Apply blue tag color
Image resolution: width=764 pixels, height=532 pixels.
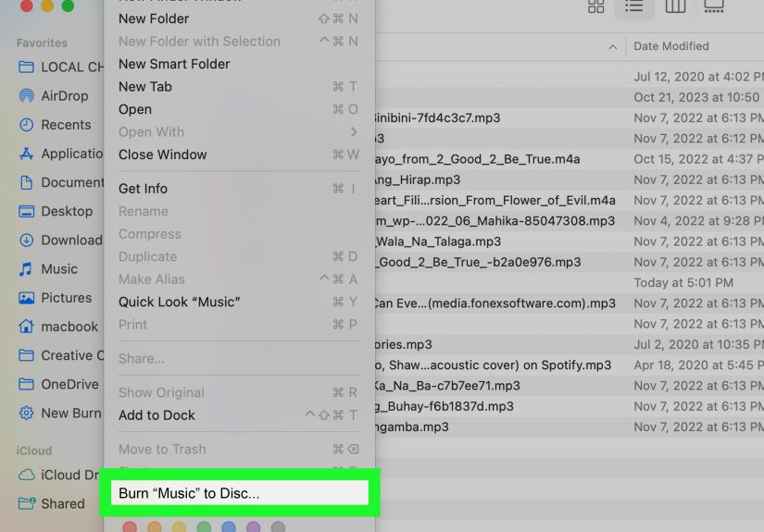click(229, 527)
